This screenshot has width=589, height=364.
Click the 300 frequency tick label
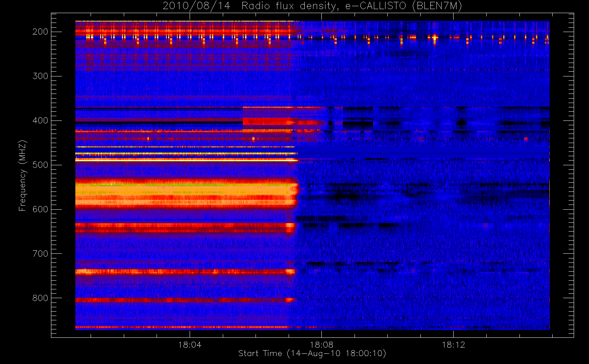[x=40, y=76]
